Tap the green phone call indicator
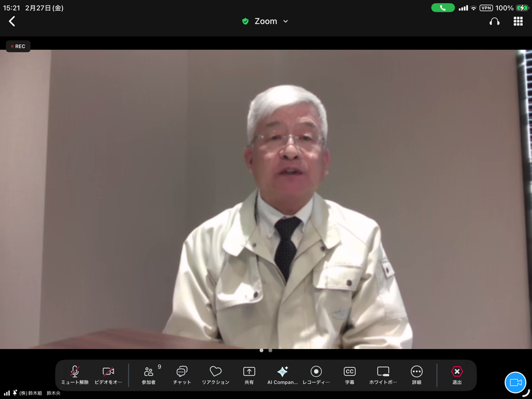The image size is (532, 399). (443, 8)
